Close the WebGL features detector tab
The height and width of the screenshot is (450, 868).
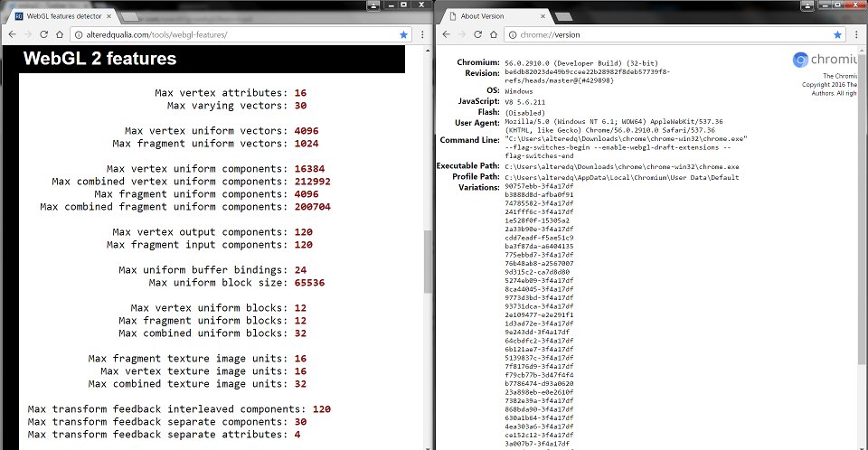(x=109, y=16)
